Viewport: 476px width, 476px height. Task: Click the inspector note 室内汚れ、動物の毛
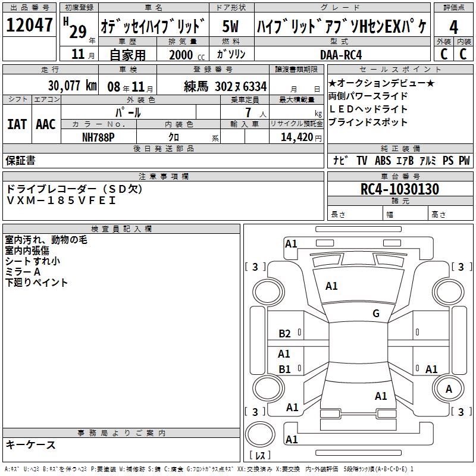tap(46, 240)
